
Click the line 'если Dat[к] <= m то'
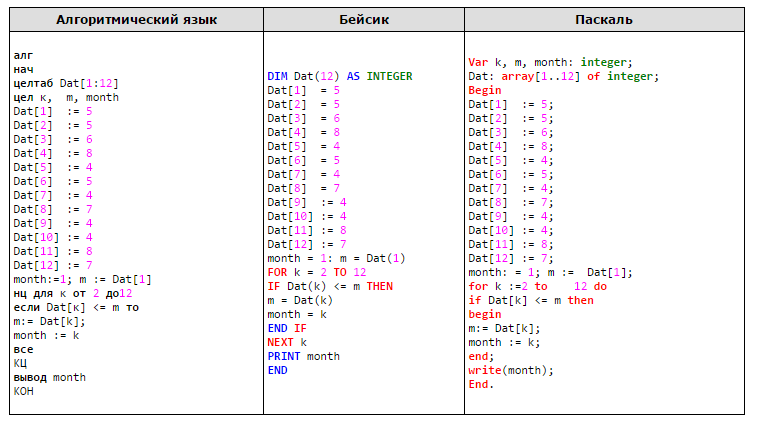[76, 308]
